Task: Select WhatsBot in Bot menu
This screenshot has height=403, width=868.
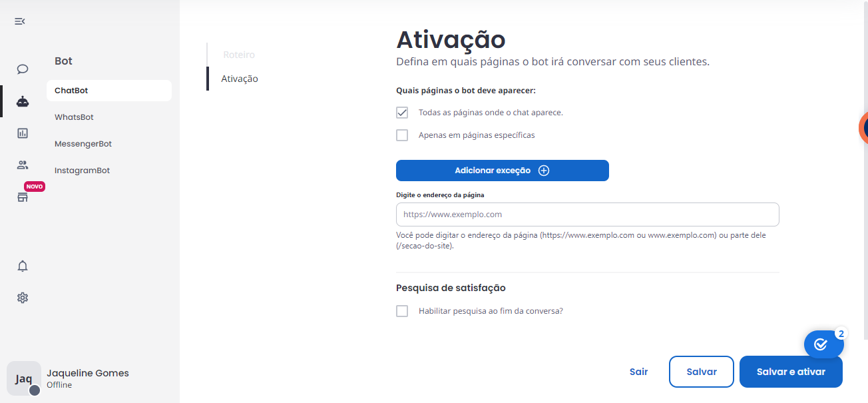Action: (x=74, y=117)
